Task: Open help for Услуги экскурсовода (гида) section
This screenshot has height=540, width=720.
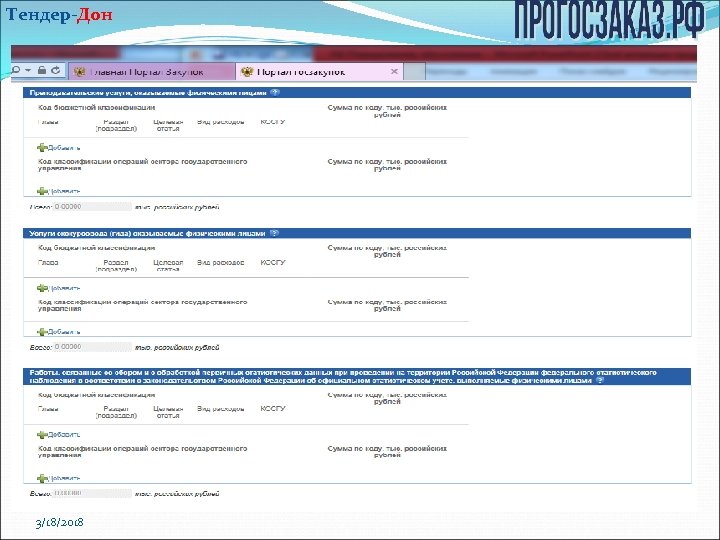Action: [274, 233]
